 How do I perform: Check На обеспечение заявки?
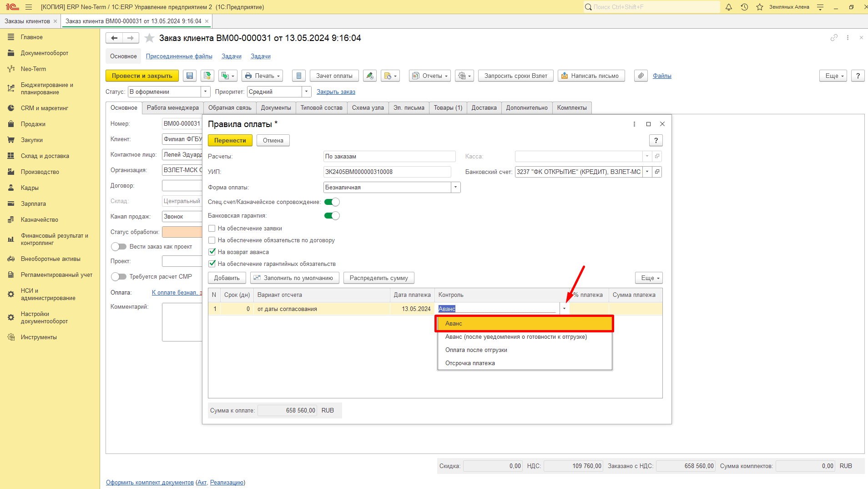pyautogui.click(x=212, y=229)
